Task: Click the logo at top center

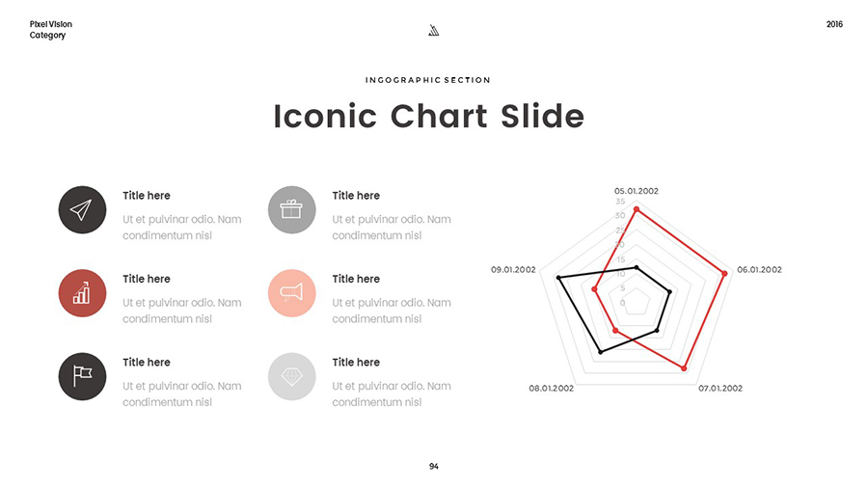Action: click(434, 31)
